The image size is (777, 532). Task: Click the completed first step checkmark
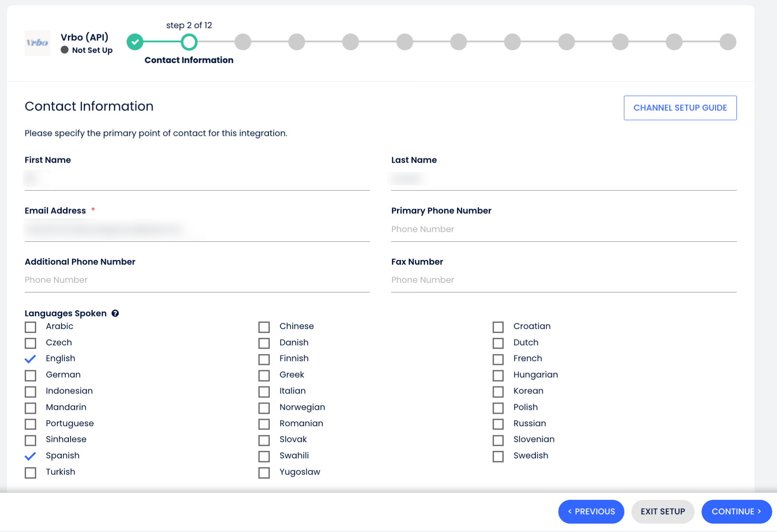click(135, 42)
